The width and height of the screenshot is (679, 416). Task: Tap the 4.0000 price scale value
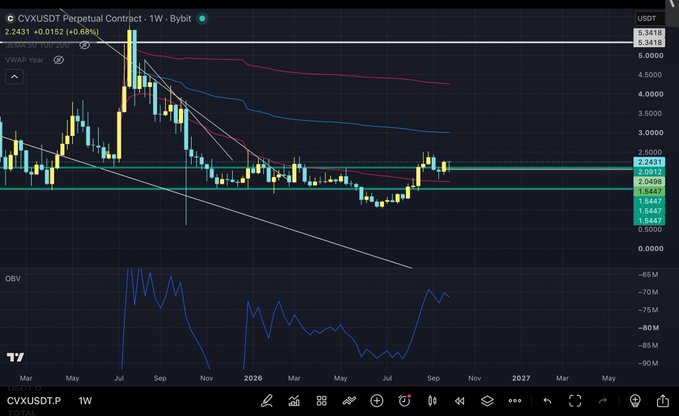[650, 94]
